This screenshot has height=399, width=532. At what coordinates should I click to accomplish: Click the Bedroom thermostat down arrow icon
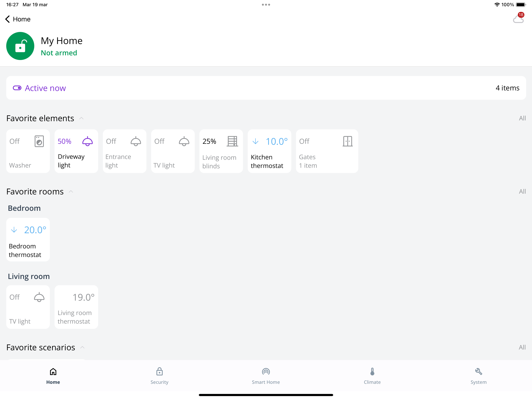pyautogui.click(x=14, y=230)
